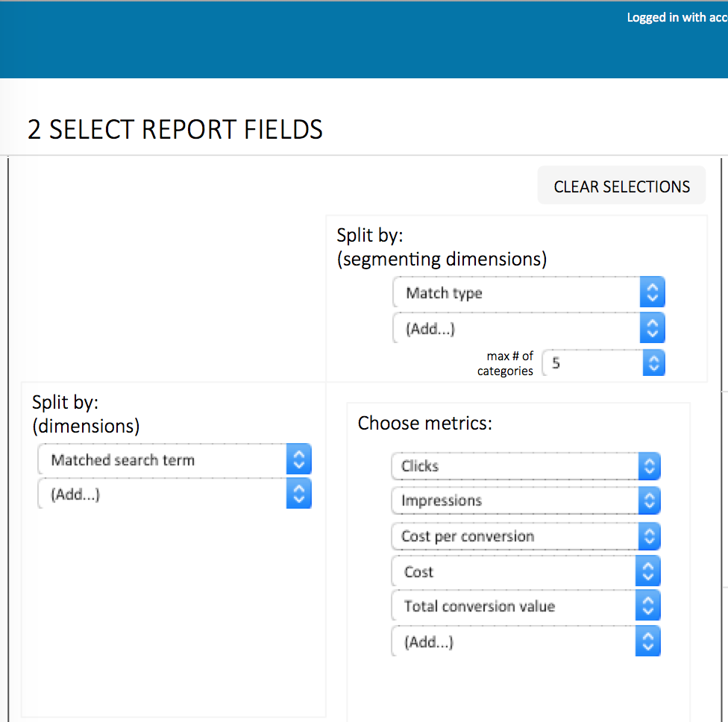This screenshot has height=722, width=728.
Task: Open the Impressions metric dropdown
Action: click(x=526, y=500)
